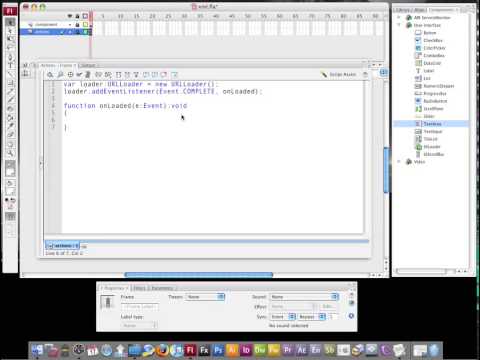Open the Tween dropdown in Properties
The height and width of the screenshot is (360, 480).
[205, 297]
